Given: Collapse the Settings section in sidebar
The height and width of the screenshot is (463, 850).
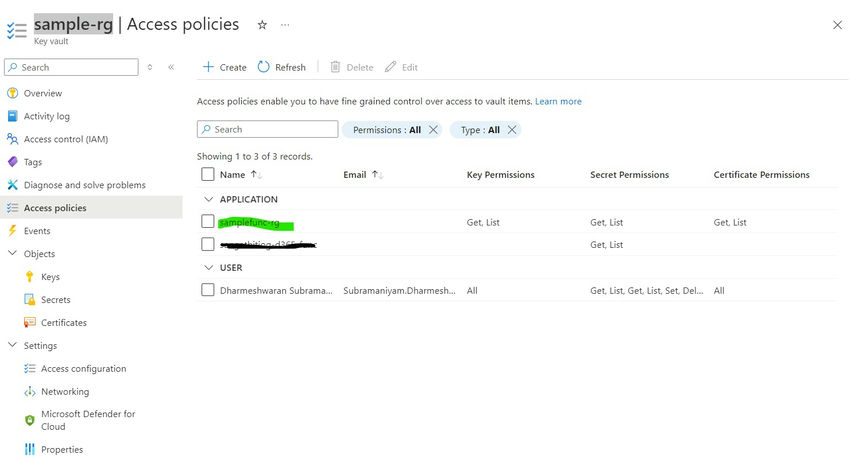Looking at the screenshot, I should click(12, 345).
